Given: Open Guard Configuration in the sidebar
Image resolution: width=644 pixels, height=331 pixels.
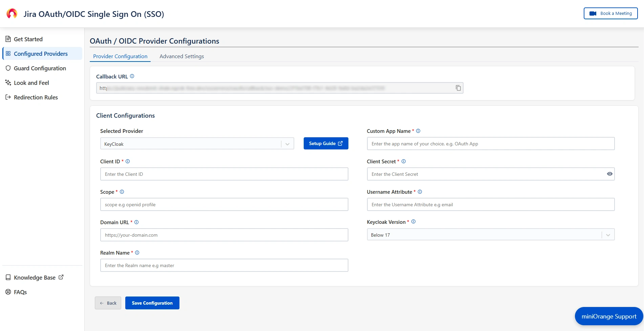Looking at the screenshot, I should (42, 68).
